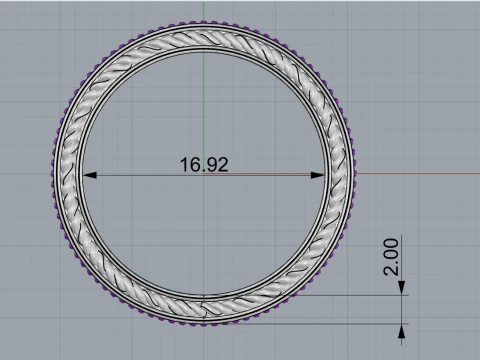Viewport: 480px width, 360px height.
Task: Select the 16.92 diameter dimension text
Action: (x=204, y=165)
